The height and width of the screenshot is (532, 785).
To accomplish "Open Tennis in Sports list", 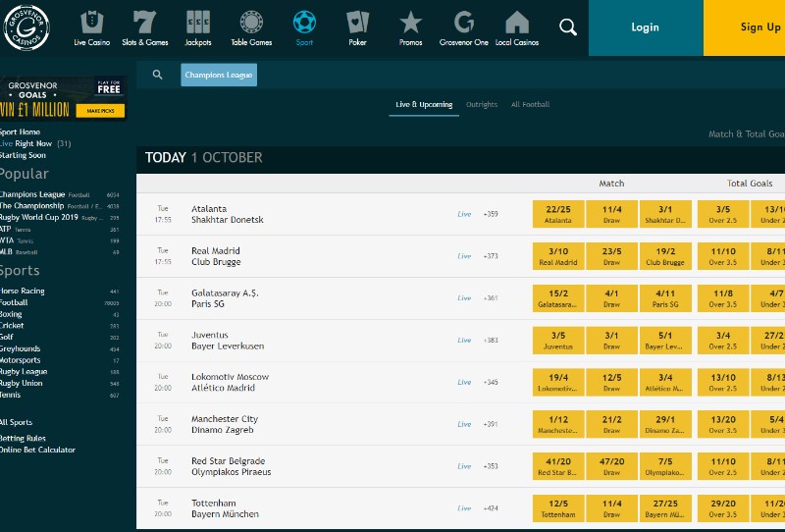I will pos(60,395).
